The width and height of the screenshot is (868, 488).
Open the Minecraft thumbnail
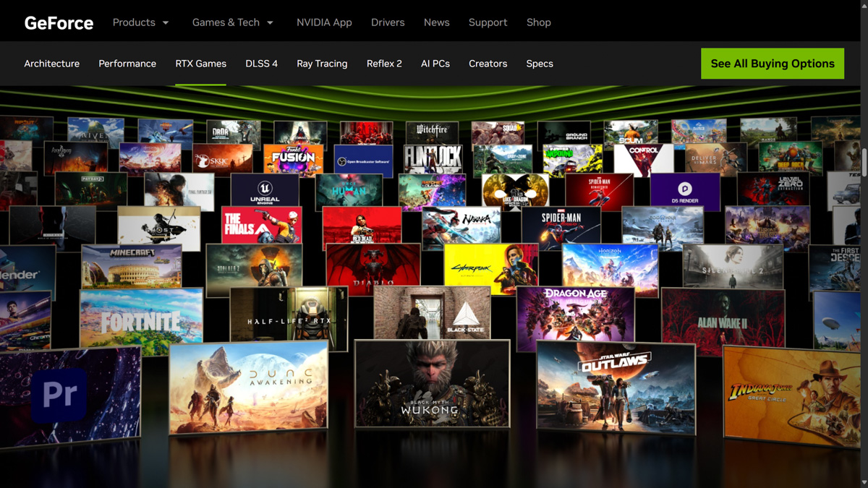pos(132,267)
